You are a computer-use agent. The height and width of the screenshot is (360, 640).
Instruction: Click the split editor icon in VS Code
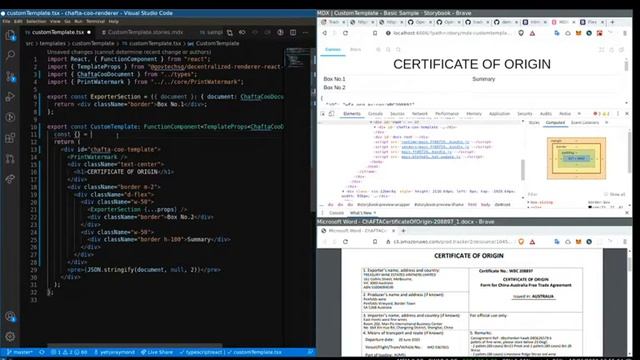click(x=293, y=32)
